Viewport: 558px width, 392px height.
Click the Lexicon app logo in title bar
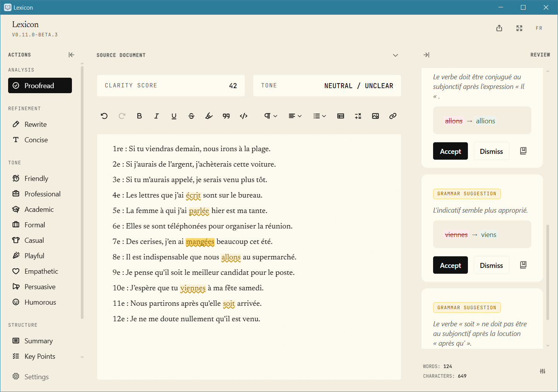pyautogui.click(x=7, y=7)
